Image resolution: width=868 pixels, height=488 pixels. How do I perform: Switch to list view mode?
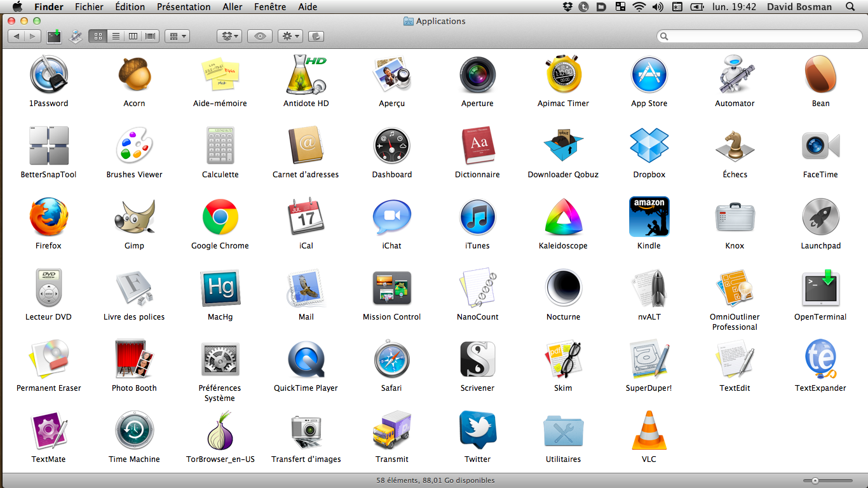coord(116,36)
